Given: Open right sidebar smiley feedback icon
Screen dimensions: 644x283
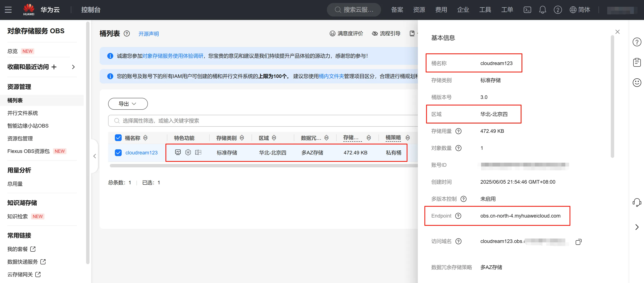Looking at the screenshot, I should [637, 83].
